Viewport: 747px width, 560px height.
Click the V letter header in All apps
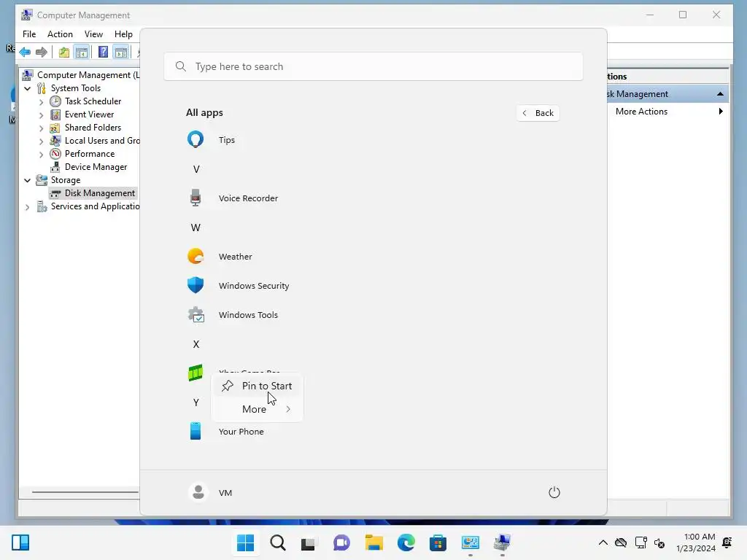pyautogui.click(x=196, y=169)
